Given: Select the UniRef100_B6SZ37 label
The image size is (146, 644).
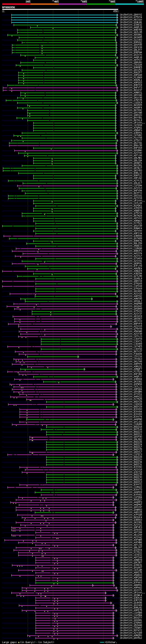Looking at the screenshot, I should point(131,90).
